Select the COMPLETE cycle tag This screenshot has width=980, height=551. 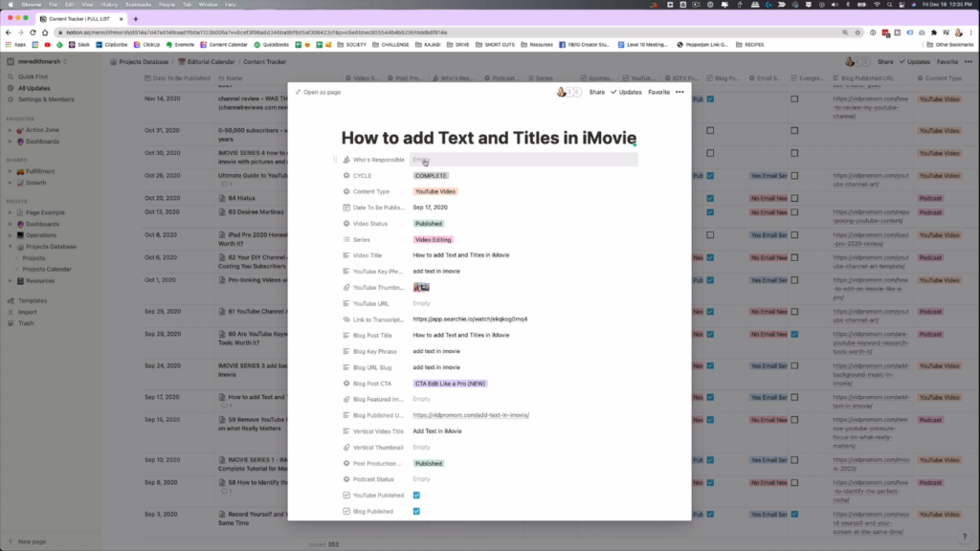[x=431, y=176]
